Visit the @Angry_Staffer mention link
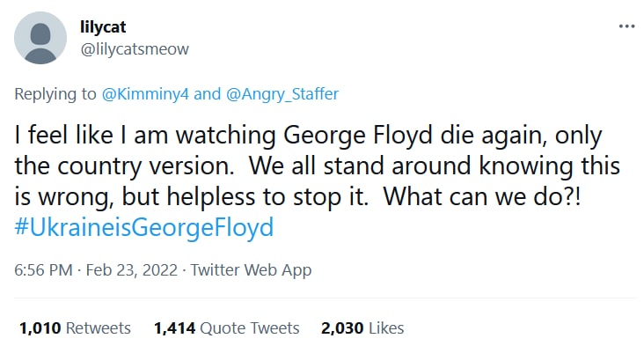This screenshot has height=346, width=644. (x=282, y=94)
